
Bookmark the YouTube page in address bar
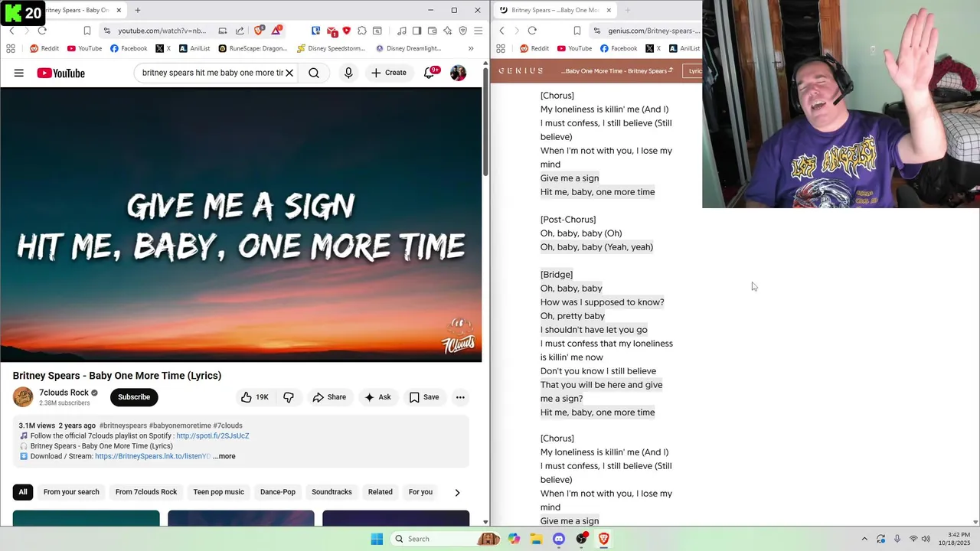tap(87, 31)
